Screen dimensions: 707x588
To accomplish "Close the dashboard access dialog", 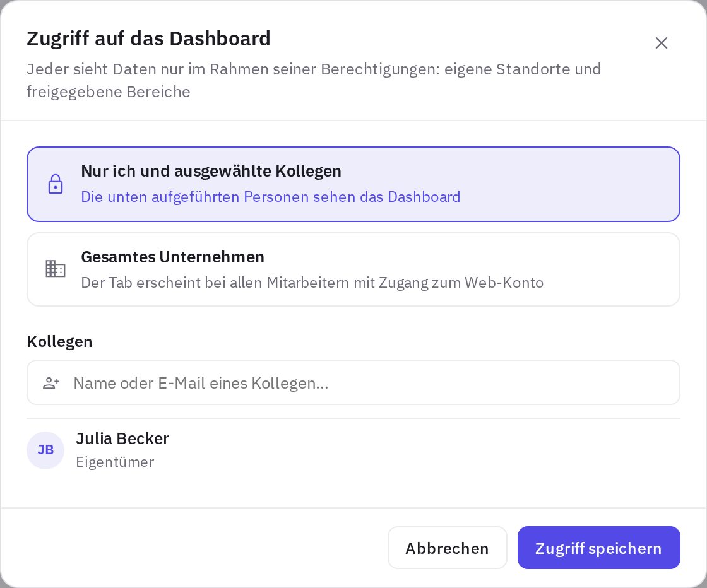I will (x=661, y=43).
